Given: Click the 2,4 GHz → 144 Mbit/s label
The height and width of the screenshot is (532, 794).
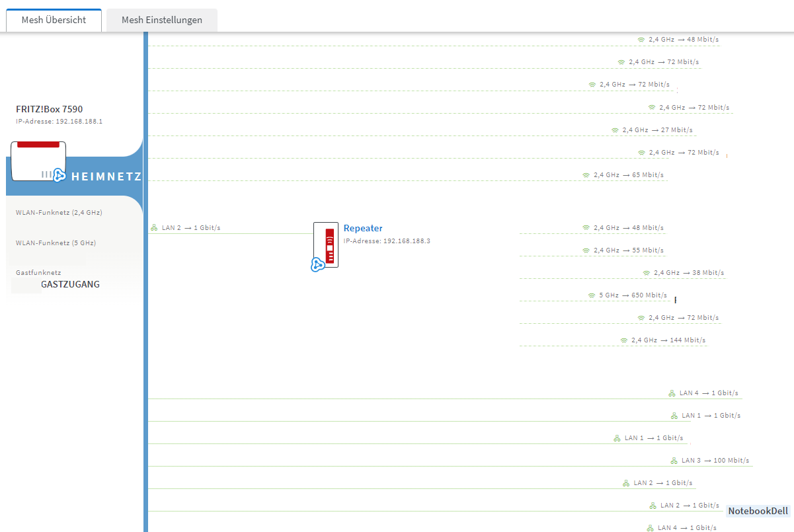Looking at the screenshot, I should click(668, 340).
